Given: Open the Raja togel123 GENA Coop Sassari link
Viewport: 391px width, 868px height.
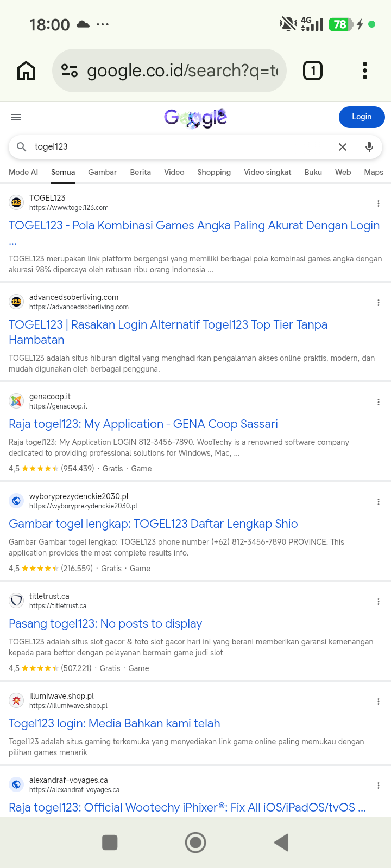Looking at the screenshot, I should (143, 424).
